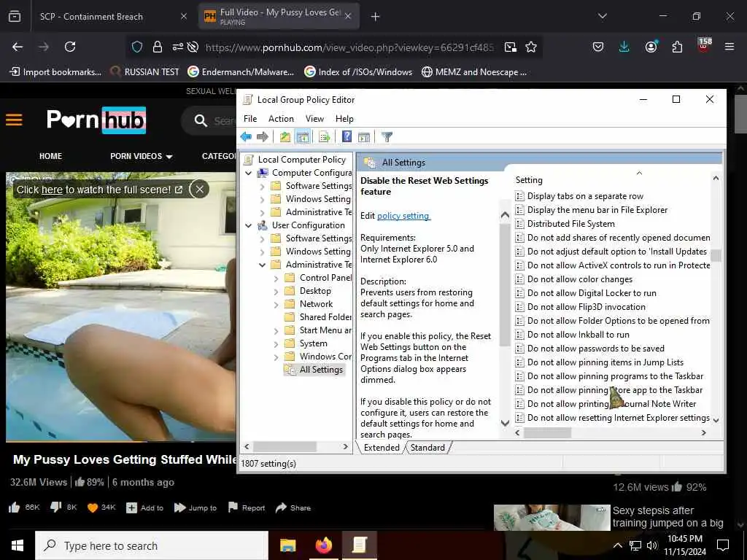The width and height of the screenshot is (747, 560).
Task: Open the Firefox account avatar icon
Action: point(651,47)
